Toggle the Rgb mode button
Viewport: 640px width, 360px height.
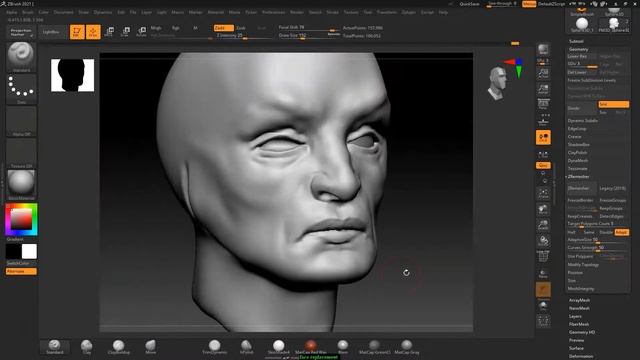pos(176,28)
